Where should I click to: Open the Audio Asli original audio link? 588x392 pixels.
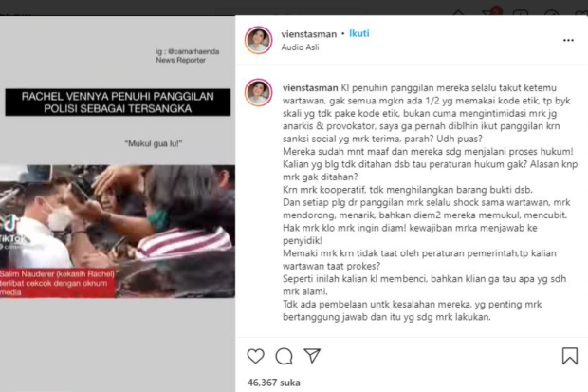[x=300, y=47]
